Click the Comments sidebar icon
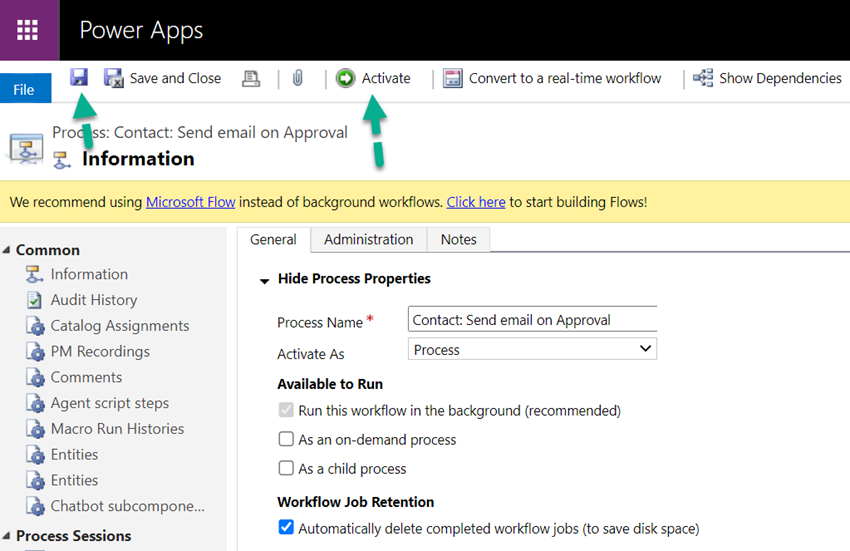The width and height of the screenshot is (850, 551). tap(35, 377)
